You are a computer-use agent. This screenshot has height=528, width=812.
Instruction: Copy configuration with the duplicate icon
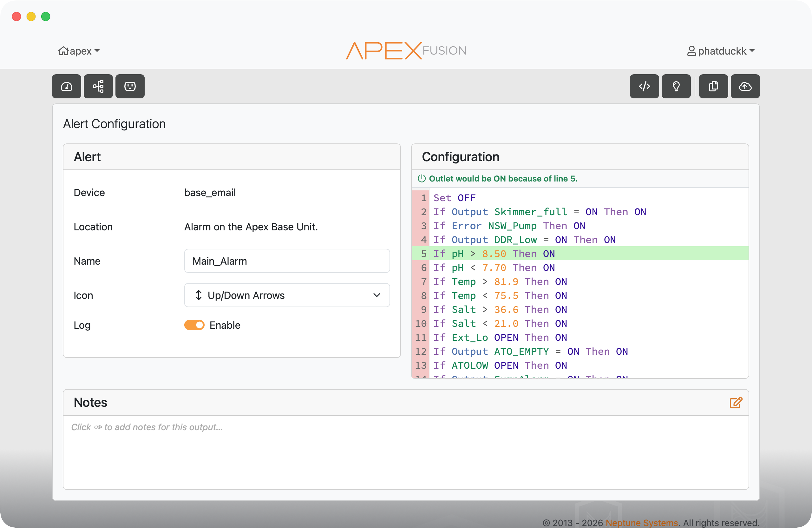click(x=713, y=86)
